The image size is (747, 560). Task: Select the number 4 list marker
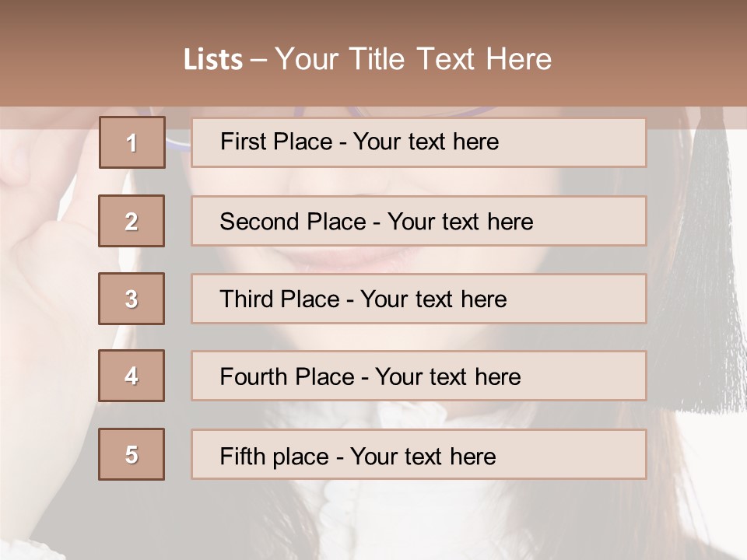tap(132, 376)
